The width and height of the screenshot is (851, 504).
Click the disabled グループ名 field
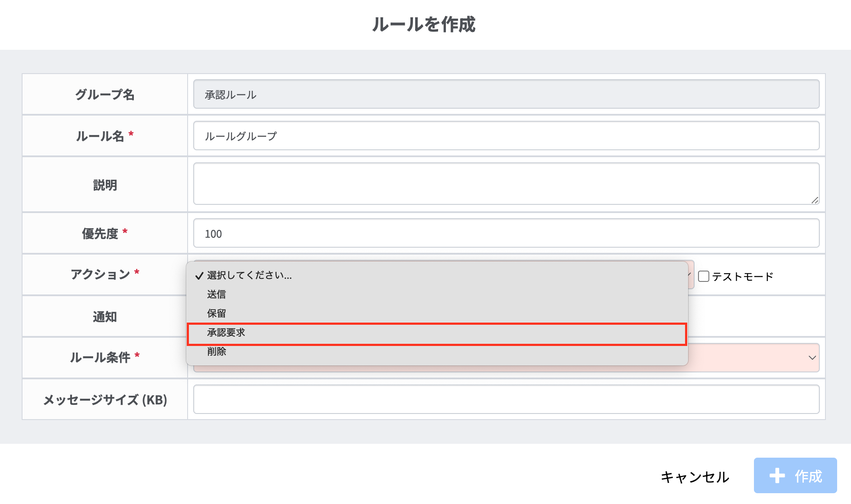coord(506,94)
